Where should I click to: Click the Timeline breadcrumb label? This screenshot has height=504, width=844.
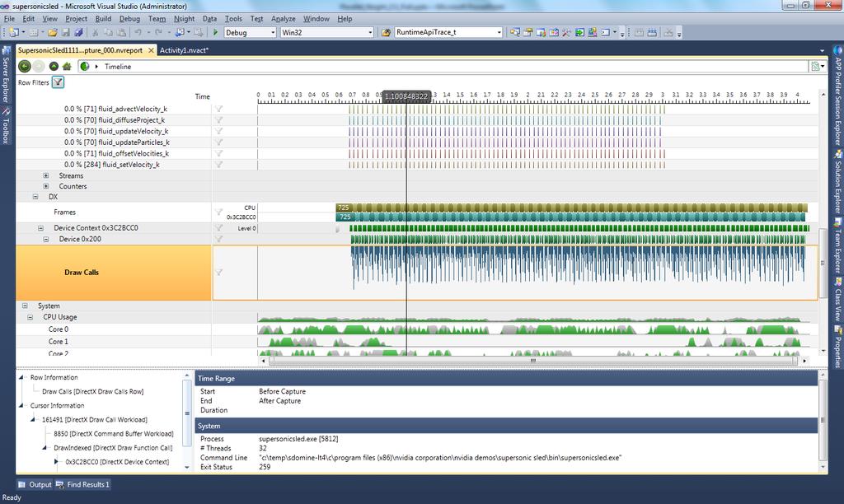click(x=118, y=67)
